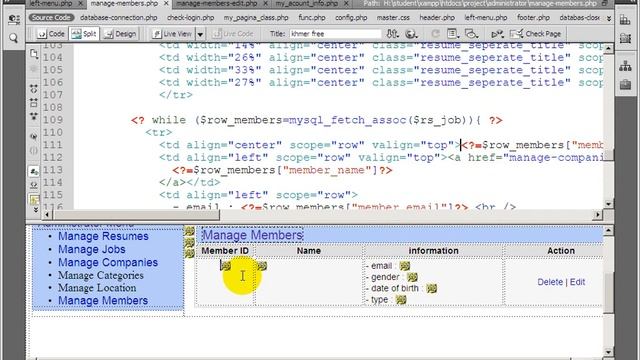Screen dimensions: 640x360
Task: Open the Open Documents icon in coding toolbar
Action: click(x=34, y=53)
